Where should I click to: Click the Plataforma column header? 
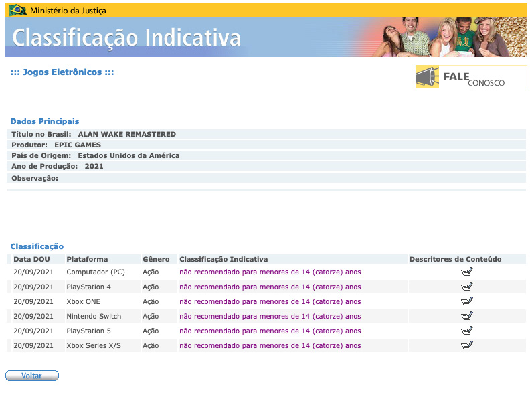(x=87, y=259)
